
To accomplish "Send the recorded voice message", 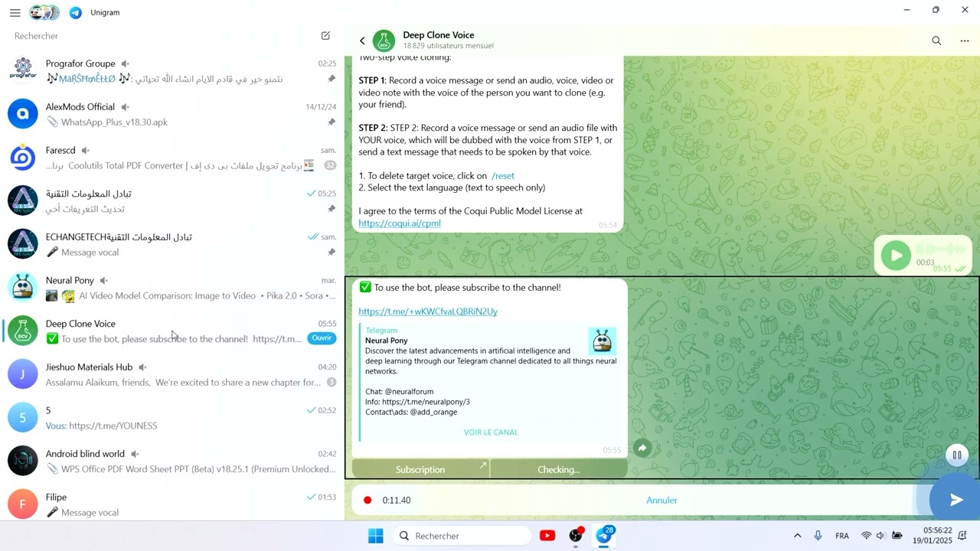I will [955, 500].
